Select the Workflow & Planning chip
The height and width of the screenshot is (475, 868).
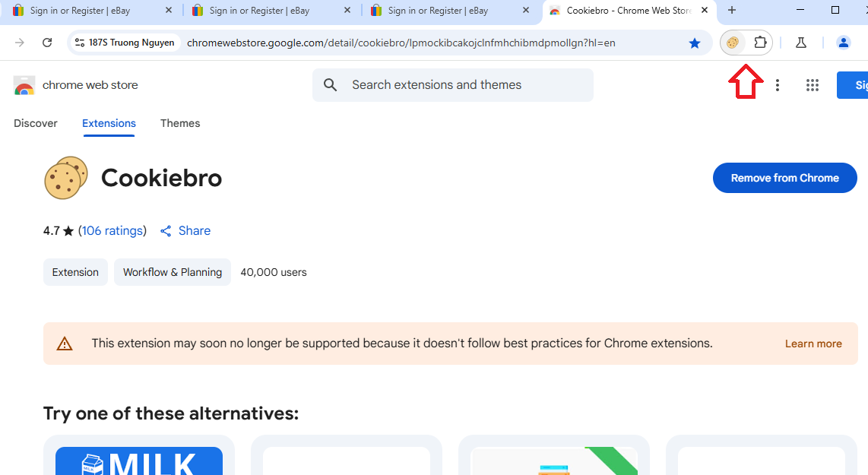tap(173, 272)
